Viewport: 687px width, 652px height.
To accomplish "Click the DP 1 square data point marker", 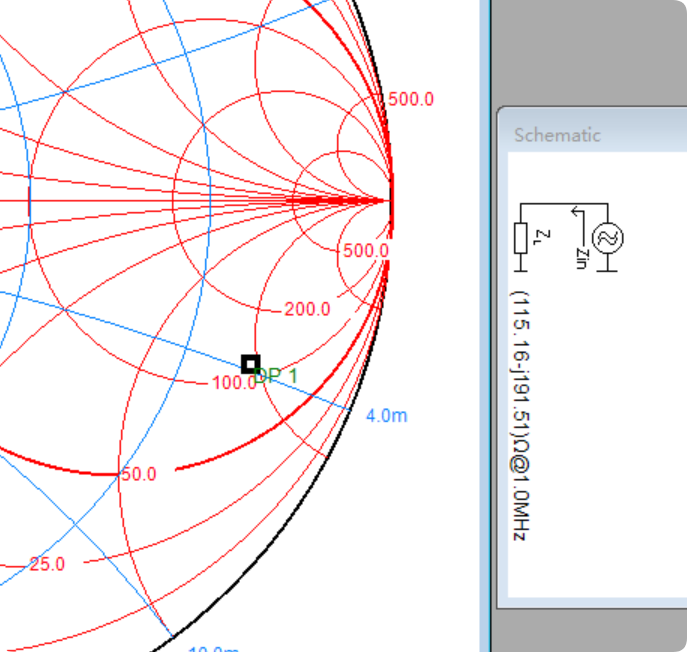I will [250, 364].
